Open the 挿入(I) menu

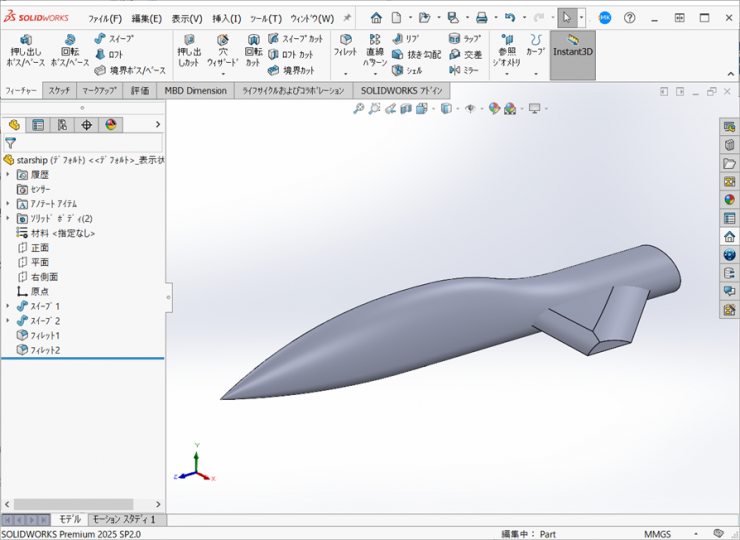(x=226, y=18)
